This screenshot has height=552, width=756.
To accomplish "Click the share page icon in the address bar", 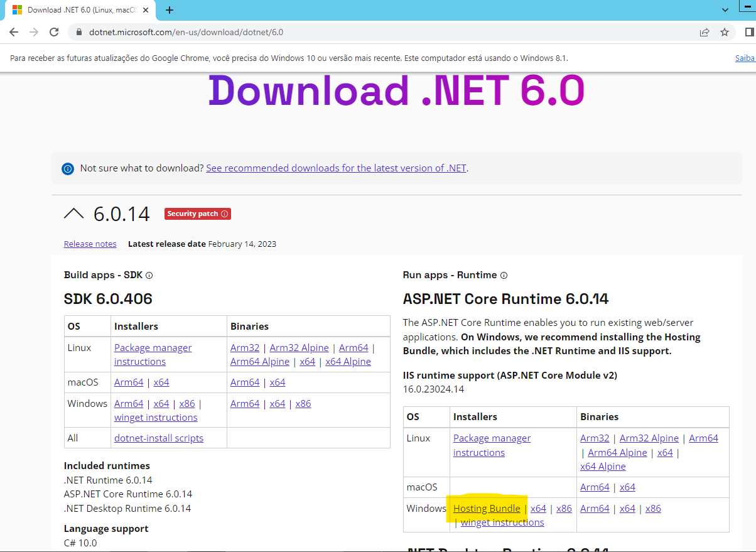I will pyautogui.click(x=705, y=32).
